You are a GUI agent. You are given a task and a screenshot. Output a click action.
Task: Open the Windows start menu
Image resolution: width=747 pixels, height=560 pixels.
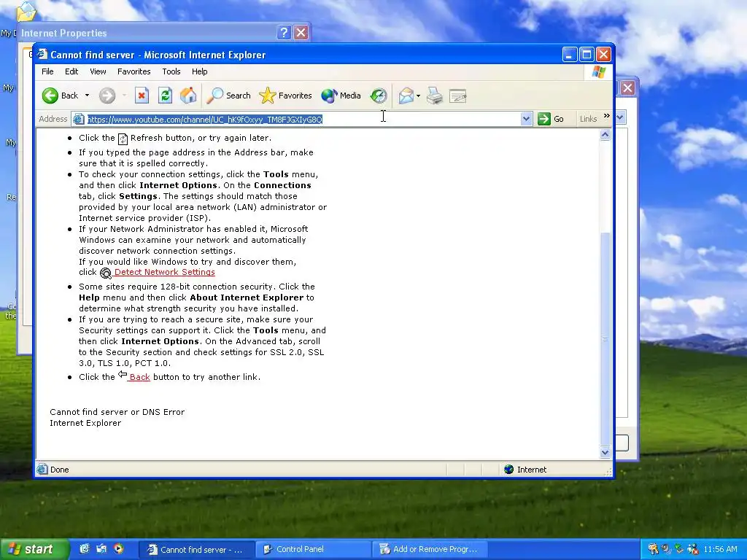34,549
